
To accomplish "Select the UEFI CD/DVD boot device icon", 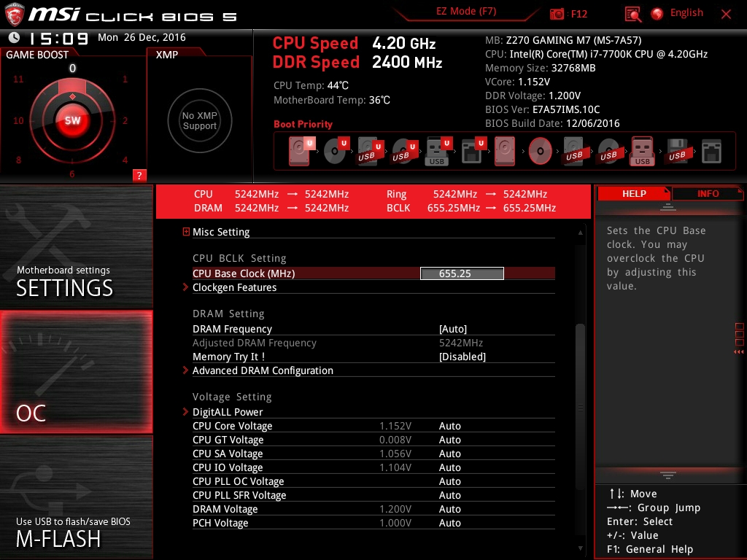I will coord(336,151).
